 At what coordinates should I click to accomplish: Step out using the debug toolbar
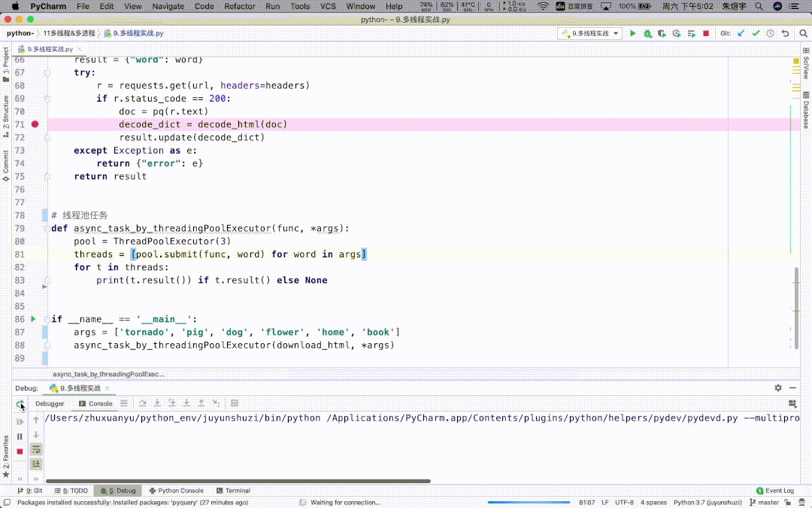point(201,403)
